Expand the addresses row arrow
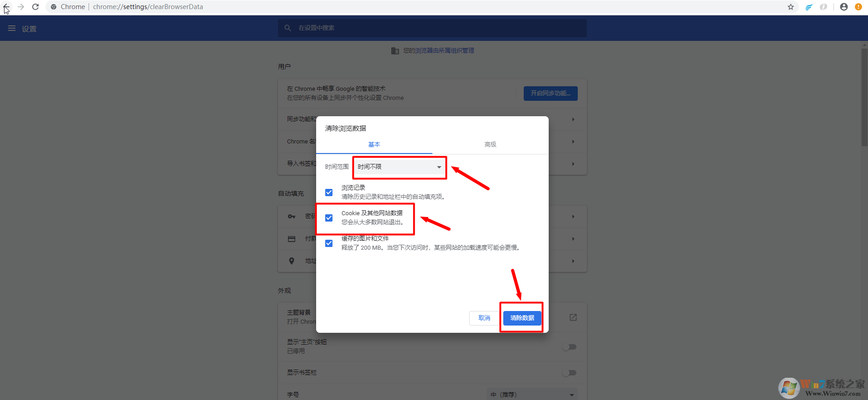Viewport: 868px width, 400px height. [x=573, y=261]
